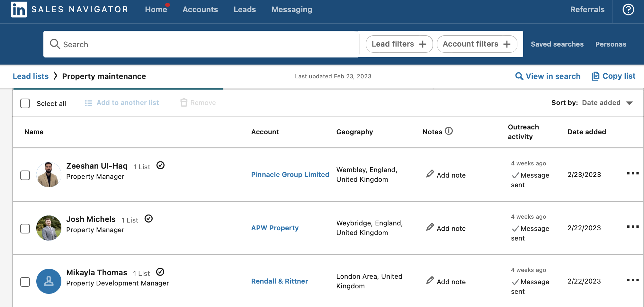Open APW Property account
This screenshot has width=644, height=307.
275,228
